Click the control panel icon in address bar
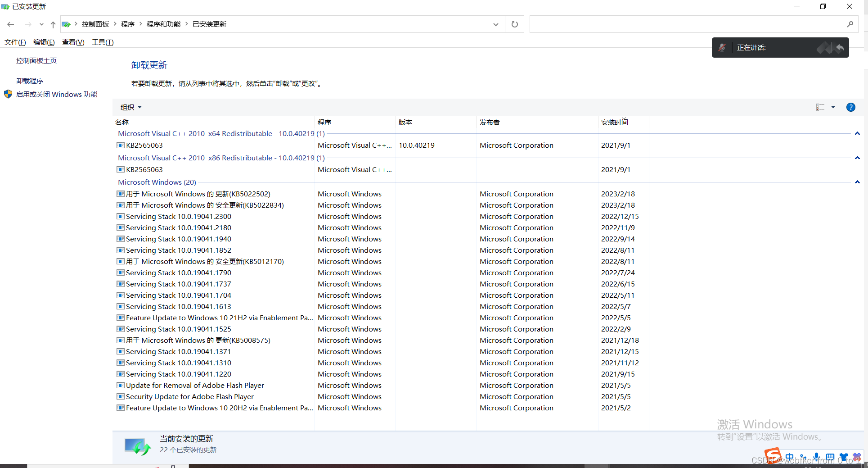Screen dimensions: 868x468 [66, 24]
